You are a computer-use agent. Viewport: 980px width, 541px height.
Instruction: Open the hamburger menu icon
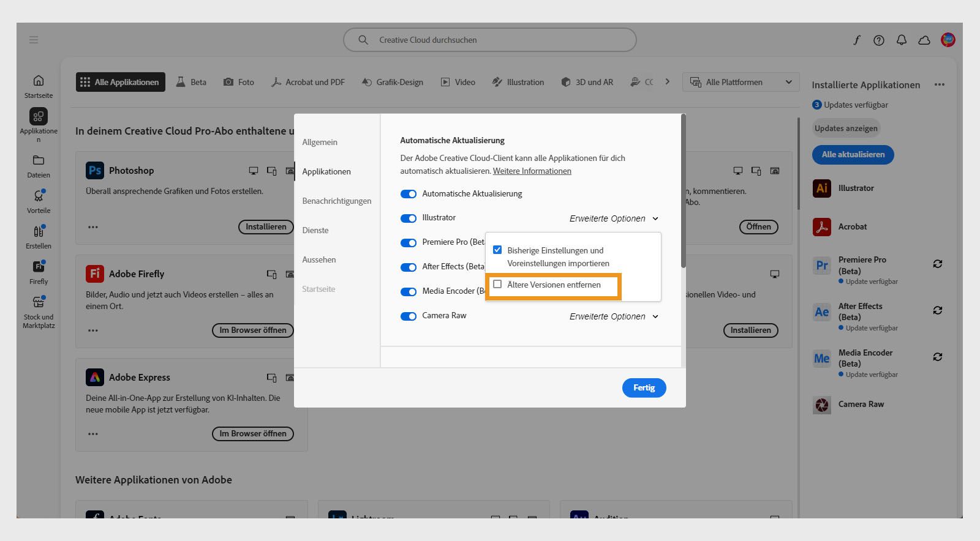[x=34, y=40]
